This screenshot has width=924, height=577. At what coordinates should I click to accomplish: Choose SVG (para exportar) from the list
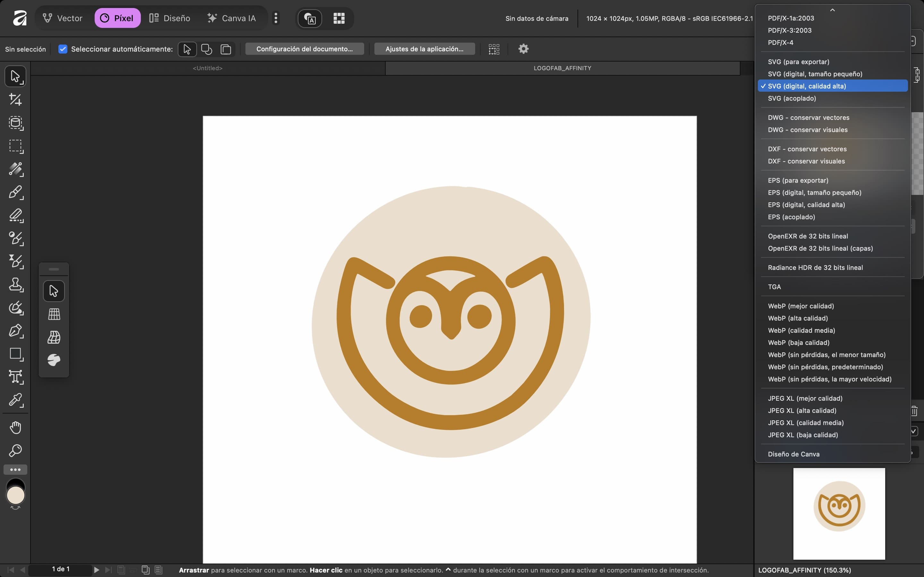tap(798, 62)
